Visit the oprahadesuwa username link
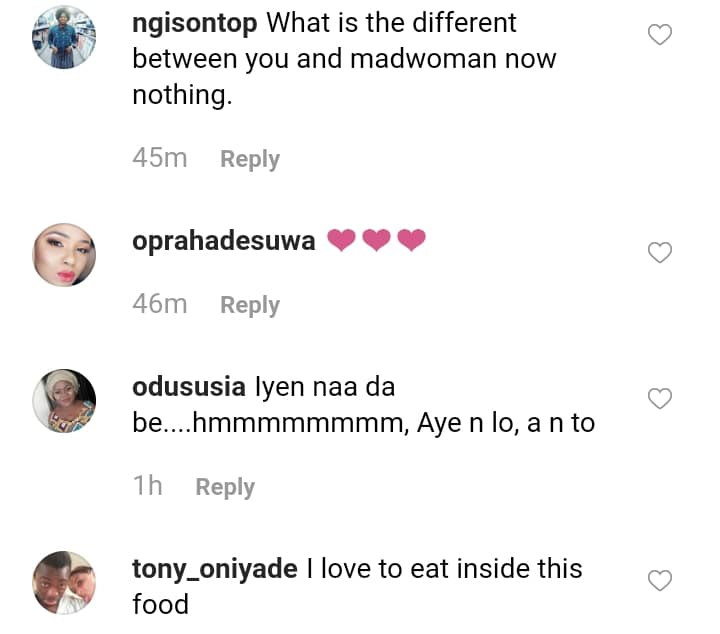720x634 pixels. [x=224, y=241]
